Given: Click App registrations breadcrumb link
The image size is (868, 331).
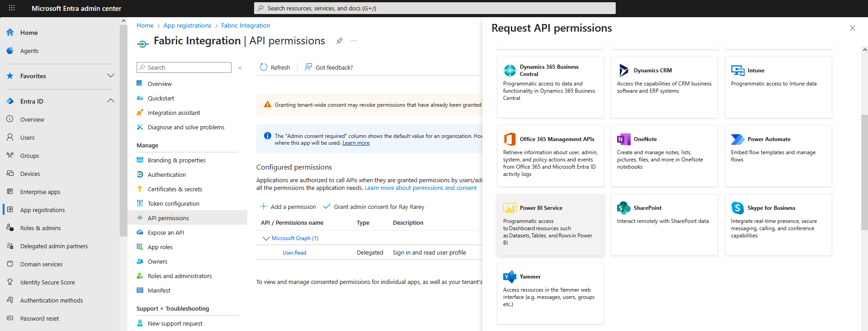Looking at the screenshot, I should (187, 25).
